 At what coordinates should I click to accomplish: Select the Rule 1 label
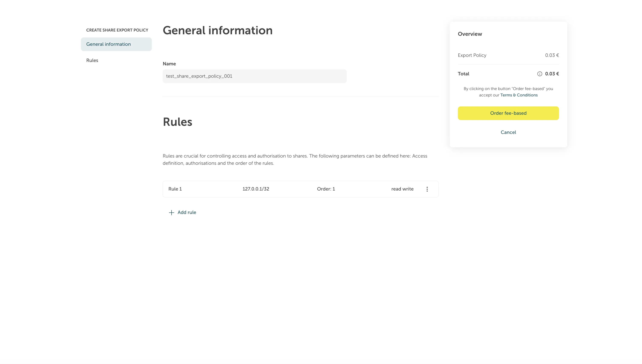[175, 189]
